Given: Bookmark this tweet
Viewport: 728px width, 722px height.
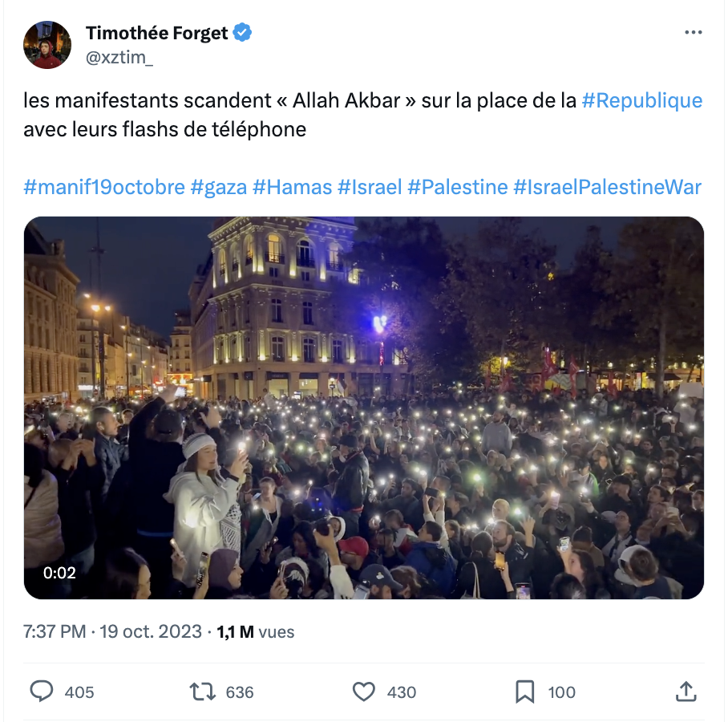Looking at the screenshot, I should tap(524, 692).
